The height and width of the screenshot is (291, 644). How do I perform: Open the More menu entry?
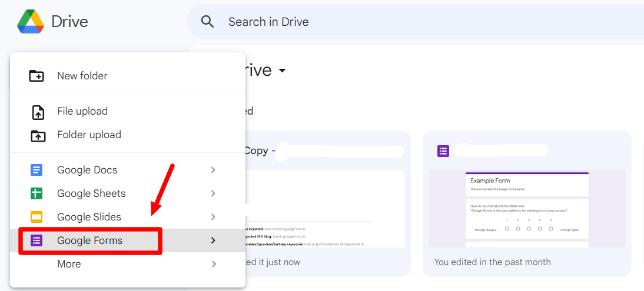pyautogui.click(x=127, y=264)
